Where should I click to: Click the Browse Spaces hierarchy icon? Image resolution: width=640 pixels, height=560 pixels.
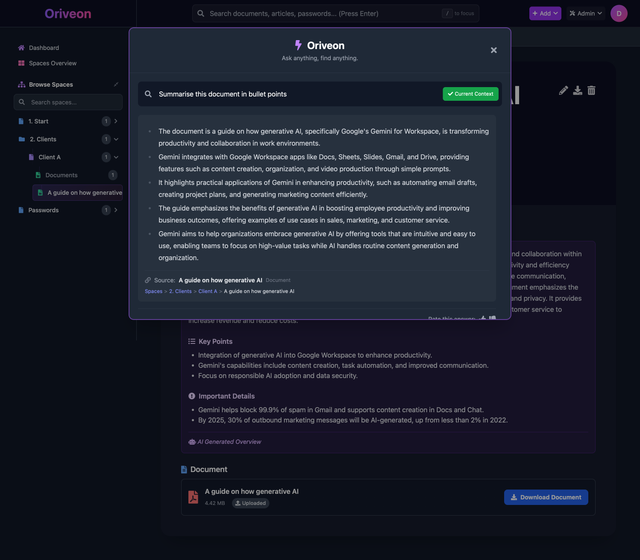(x=21, y=84)
